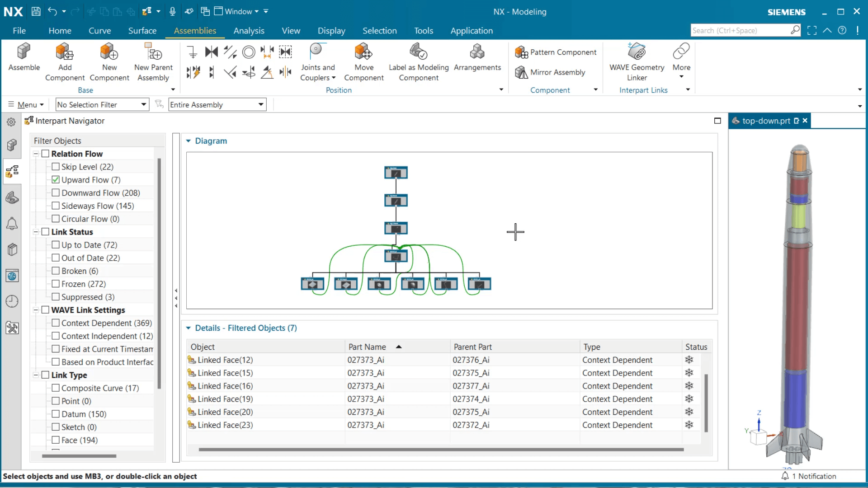
Task: Open the No Selection Filter dropdown
Action: point(102,105)
